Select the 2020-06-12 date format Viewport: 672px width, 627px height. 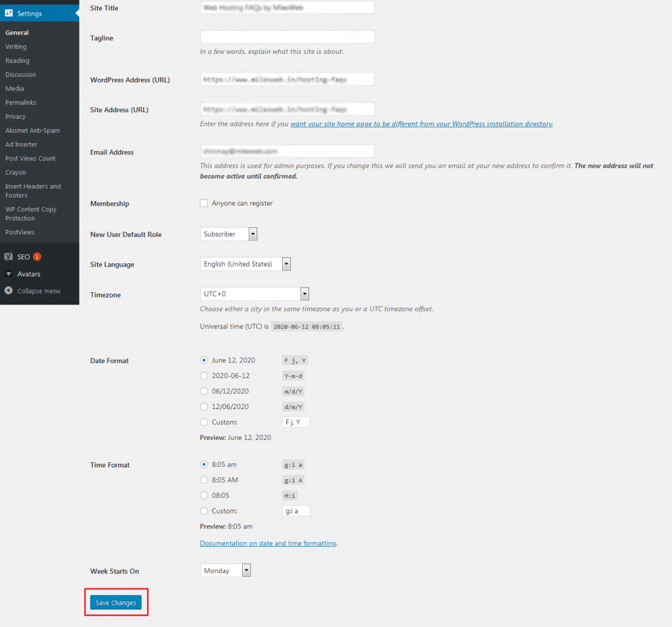click(203, 376)
